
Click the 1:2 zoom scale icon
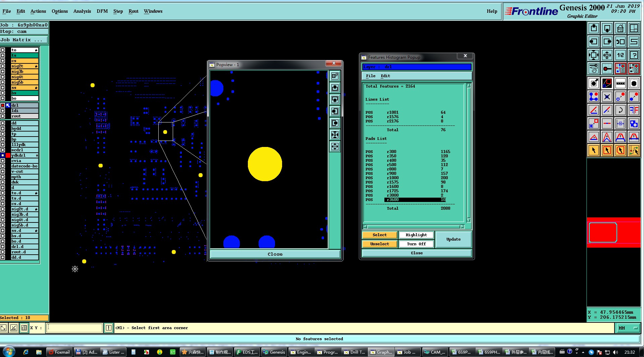pos(621,55)
